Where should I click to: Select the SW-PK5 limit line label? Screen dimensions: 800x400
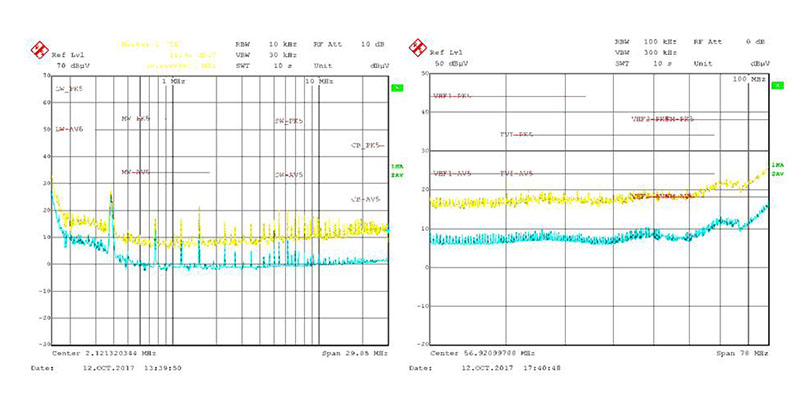coord(288,121)
